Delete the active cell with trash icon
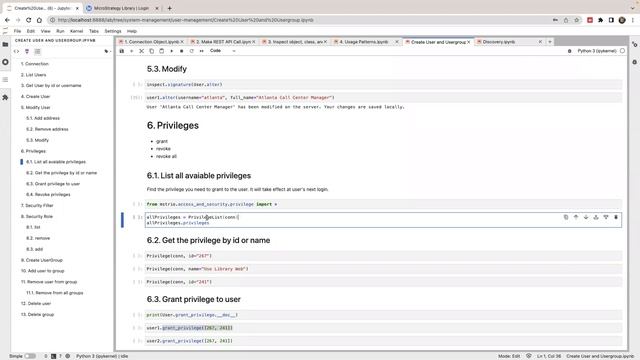 (616, 217)
